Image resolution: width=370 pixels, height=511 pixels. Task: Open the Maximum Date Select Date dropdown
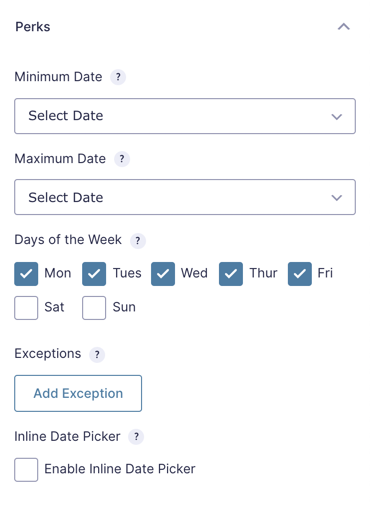(x=185, y=197)
